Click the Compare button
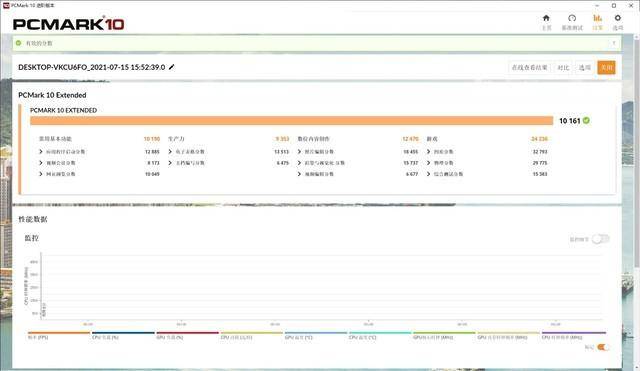The image size is (640, 371). (563, 67)
